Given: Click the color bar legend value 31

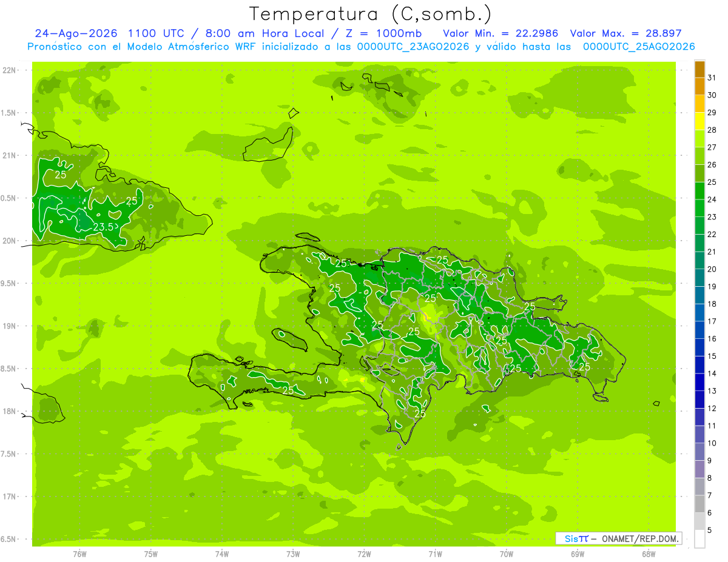Looking at the screenshot, I should pyautogui.click(x=712, y=78).
